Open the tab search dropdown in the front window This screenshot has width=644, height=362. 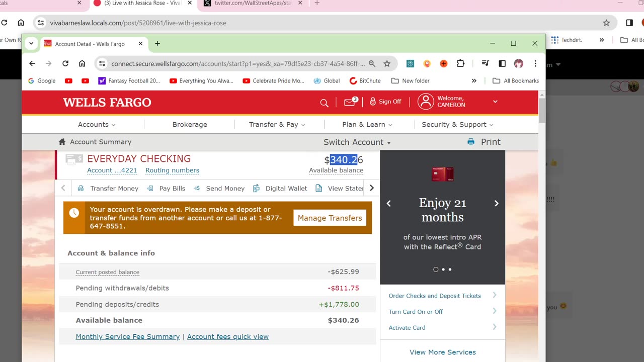31,44
